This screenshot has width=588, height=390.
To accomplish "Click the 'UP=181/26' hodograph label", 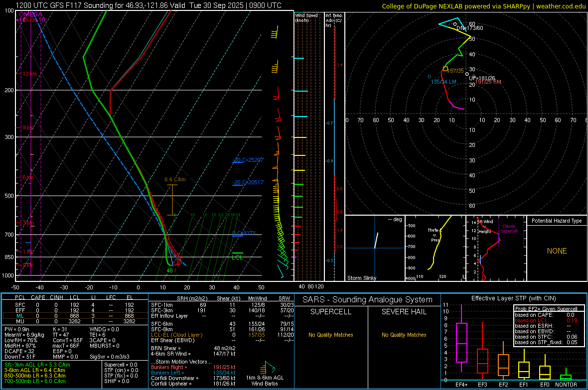I will click(x=482, y=78).
